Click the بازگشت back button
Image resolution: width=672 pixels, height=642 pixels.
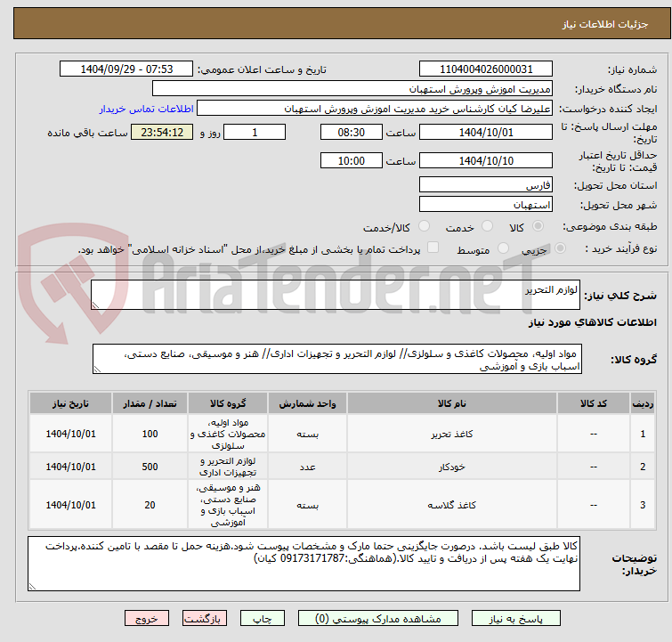pyautogui.click(x=205, y=619)
